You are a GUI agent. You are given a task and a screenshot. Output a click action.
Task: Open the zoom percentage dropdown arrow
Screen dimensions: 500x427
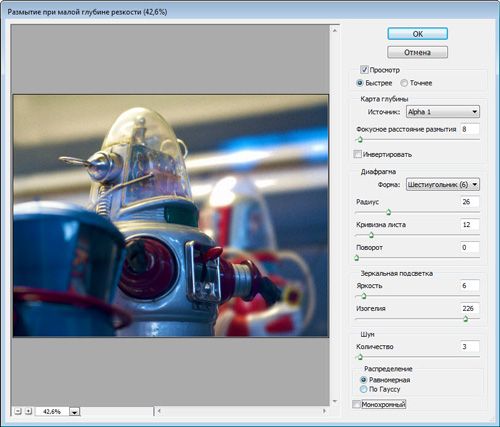coord(74,412)
